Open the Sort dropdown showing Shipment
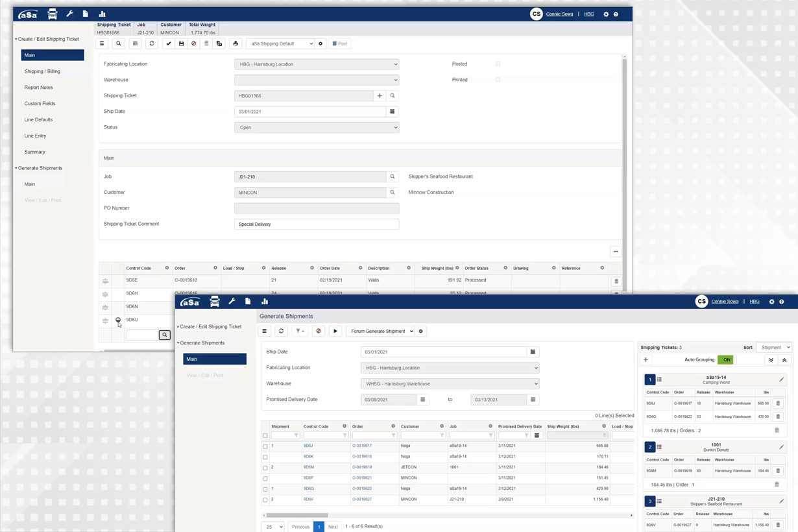798x532 pixels. [x=775, y=347]
